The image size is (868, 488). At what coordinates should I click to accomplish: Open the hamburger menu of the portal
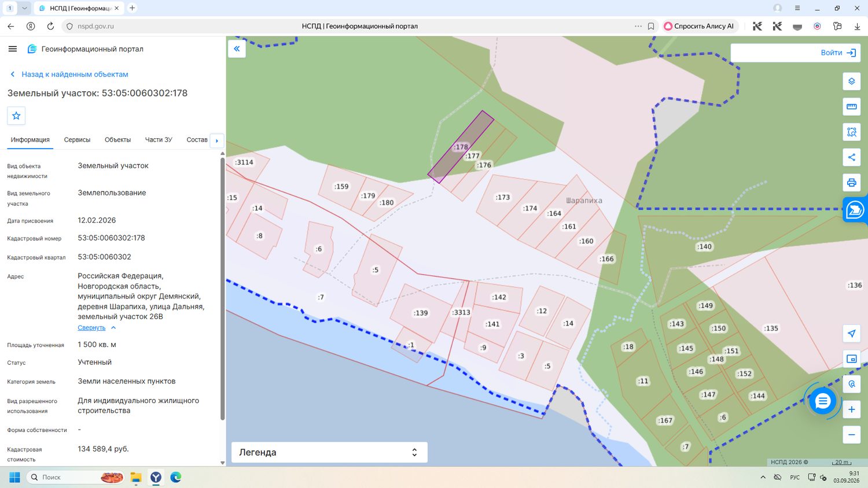[x=13, y=49]
